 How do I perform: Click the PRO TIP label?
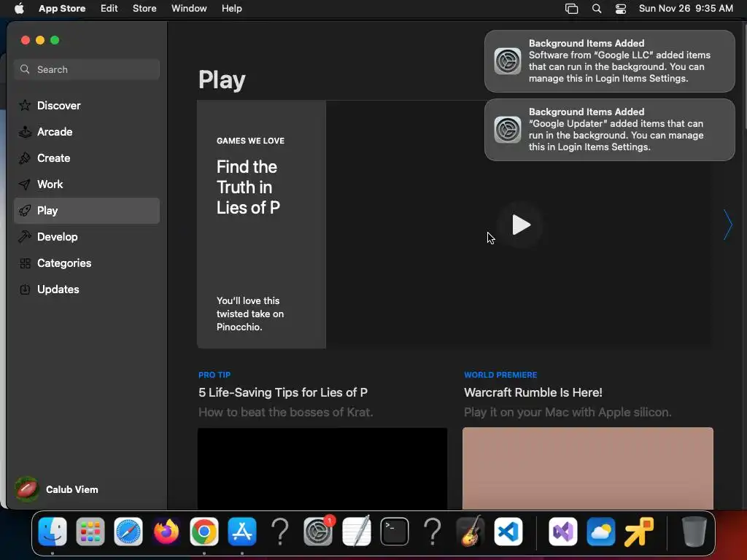pos(214,375)
